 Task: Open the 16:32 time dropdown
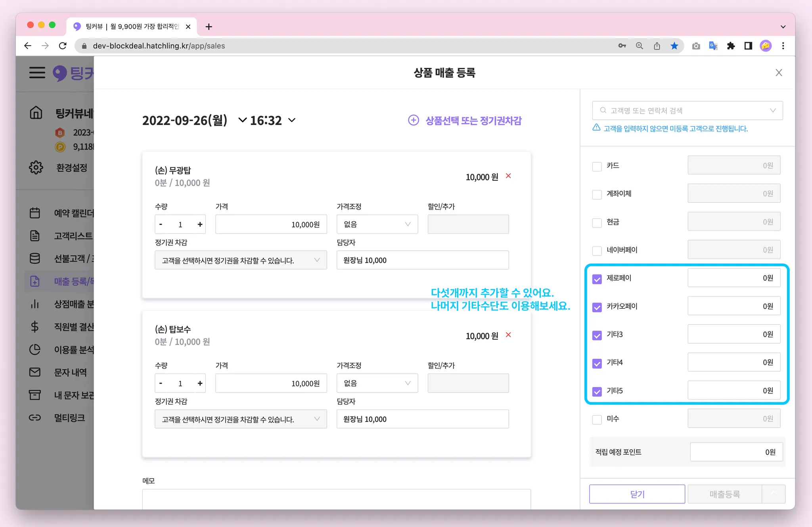coord(292,120)
